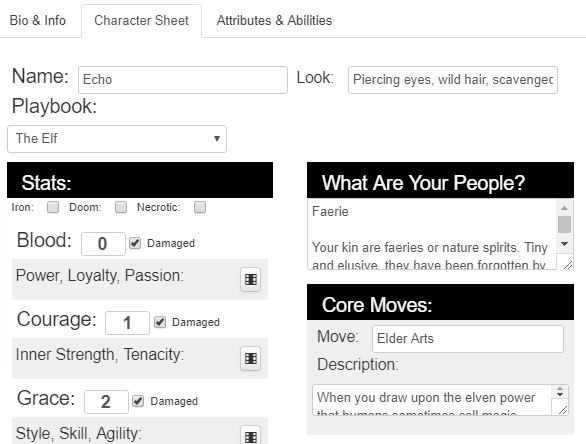Click the Playbook label
The height and width of the screenshot is (444, 586).
click(x=55, y=106)
